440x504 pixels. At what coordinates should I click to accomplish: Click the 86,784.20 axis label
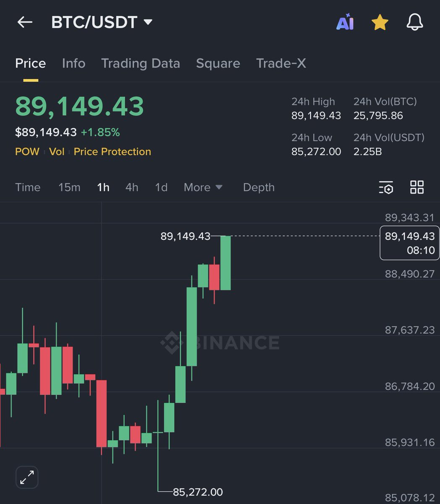[x=410, y=386]
